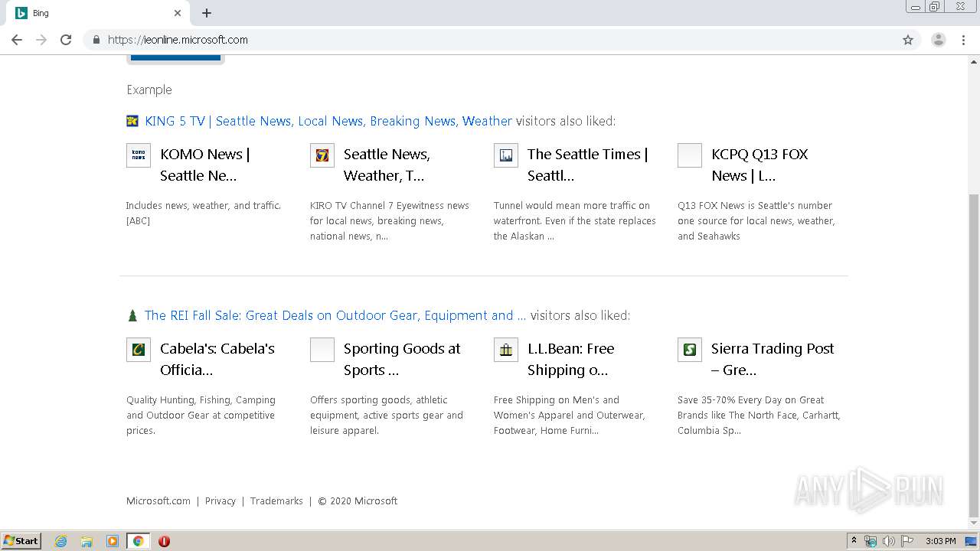Open the Chrome profile avatar
The height and width of the screenshot is (551, 980).
click(x=939, y=40)
